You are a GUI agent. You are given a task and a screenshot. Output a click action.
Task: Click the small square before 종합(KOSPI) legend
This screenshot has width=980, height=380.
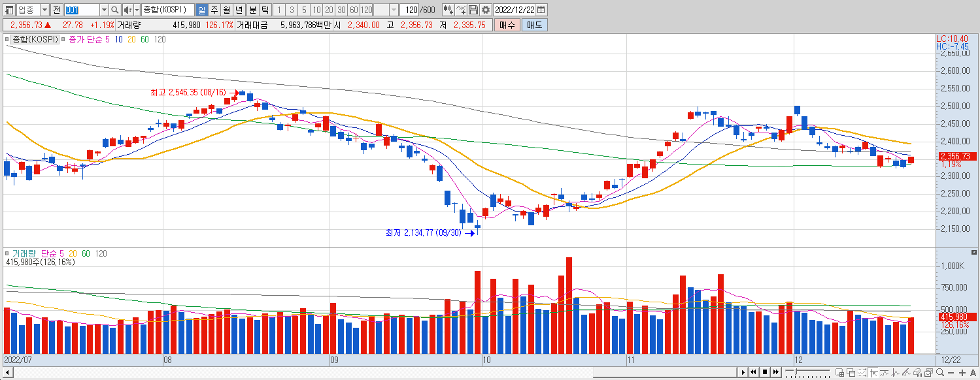7,40
